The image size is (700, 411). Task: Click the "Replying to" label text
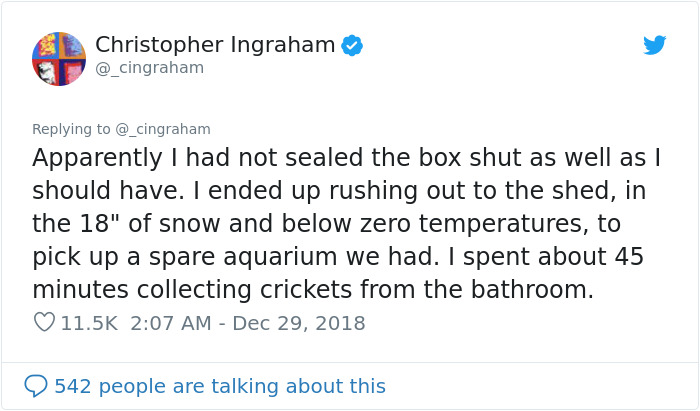pyautogui.click(x=72, y=129)
